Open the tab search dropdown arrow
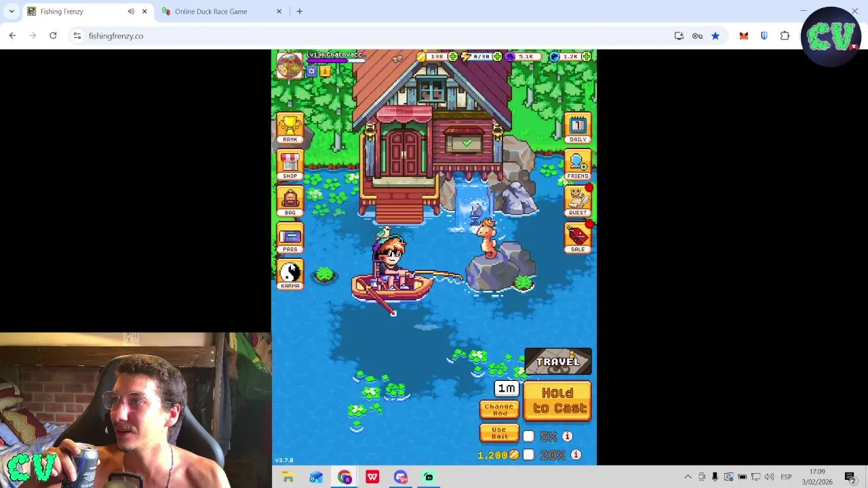This screenshot has height=488, width=868. coord(12,12)
